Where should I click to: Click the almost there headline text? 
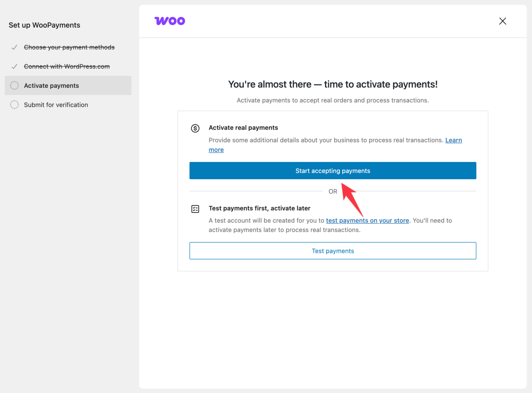(332, 84)
